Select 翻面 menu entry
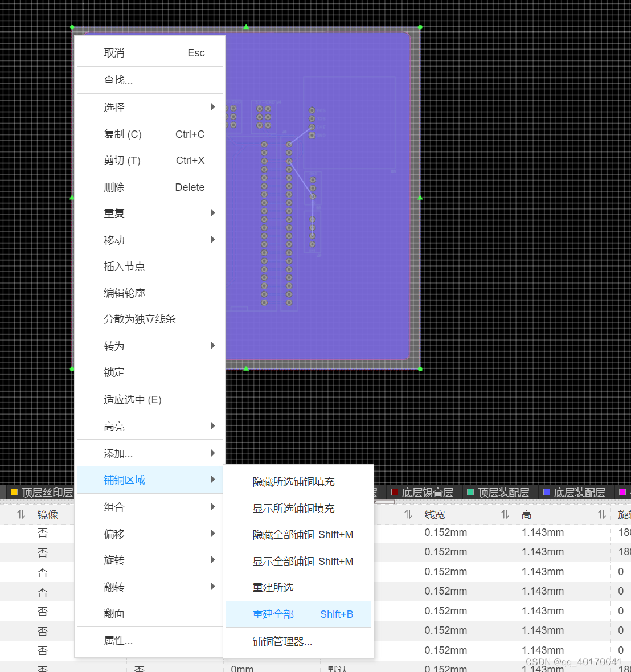The height and width of the screenshot is (672, 631). pyautogui.click(x=150, y=613)
